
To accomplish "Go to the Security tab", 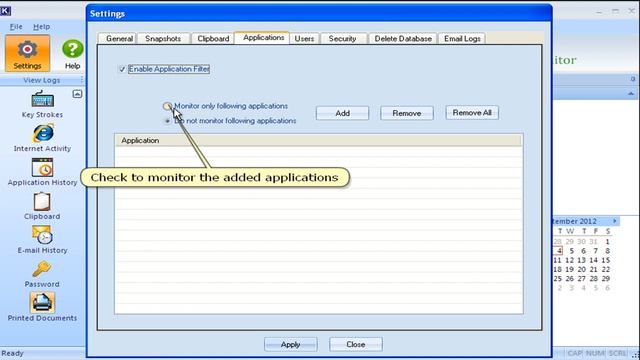I will [342, 38].
